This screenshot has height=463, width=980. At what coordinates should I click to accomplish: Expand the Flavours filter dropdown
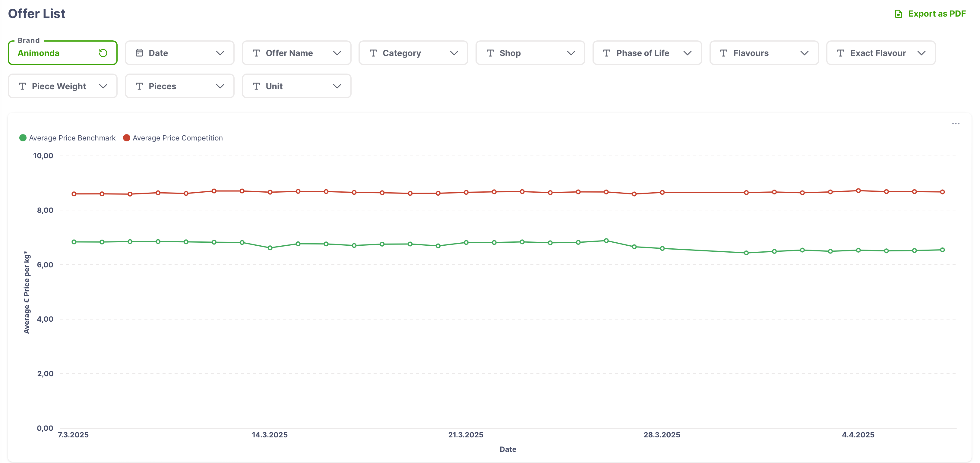tap(804, 53)
